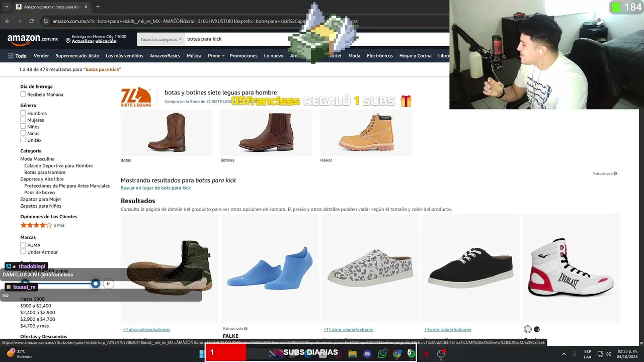Open Chrome from the taskbar
The image size is (644, 362).
coord(397,354)
